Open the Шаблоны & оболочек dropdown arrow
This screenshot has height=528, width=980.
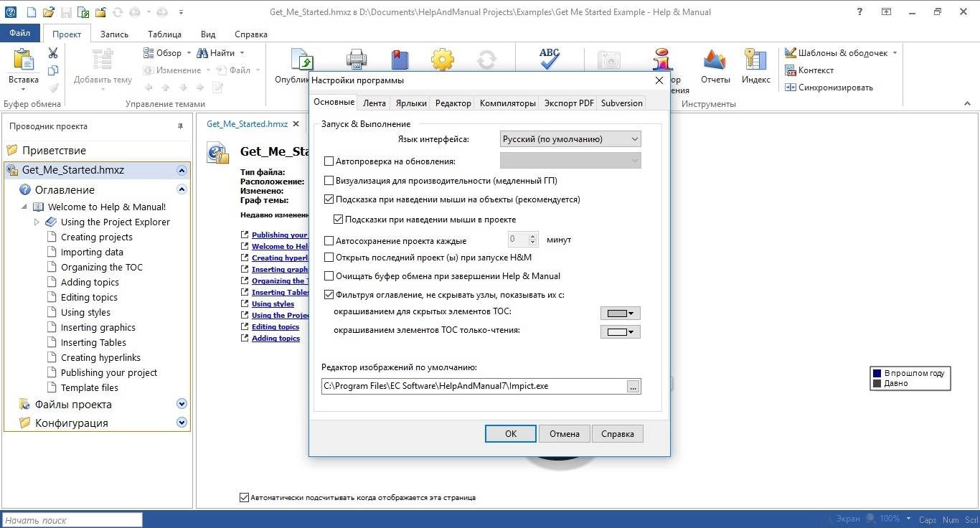[x=895, y=53]
